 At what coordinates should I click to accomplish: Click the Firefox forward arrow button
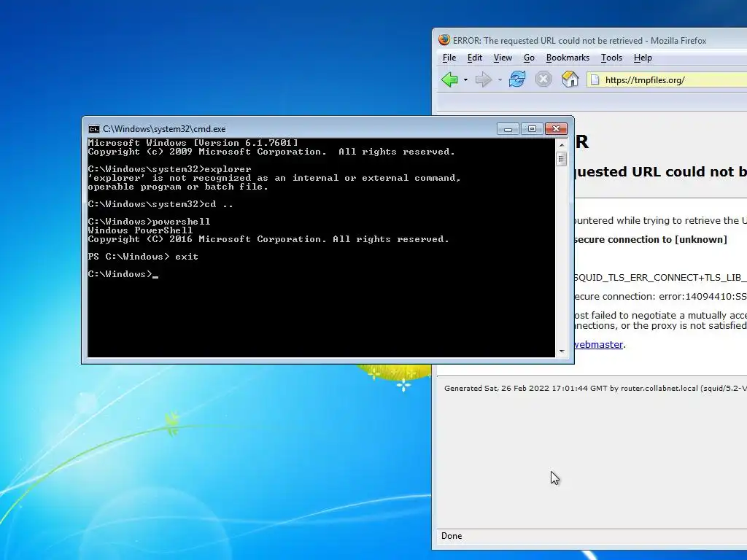[x=483, y=79]
